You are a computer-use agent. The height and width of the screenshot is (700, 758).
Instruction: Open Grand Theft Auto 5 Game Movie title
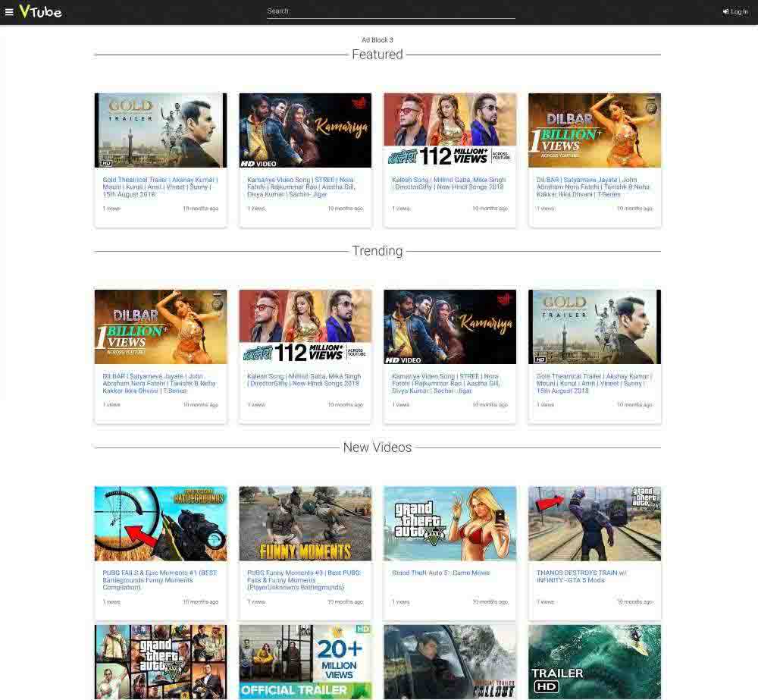(441, 573)
